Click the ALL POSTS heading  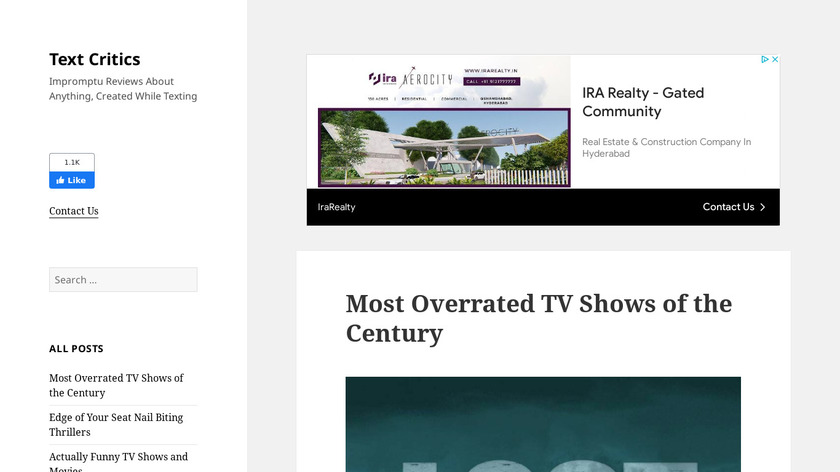(76, 349)
